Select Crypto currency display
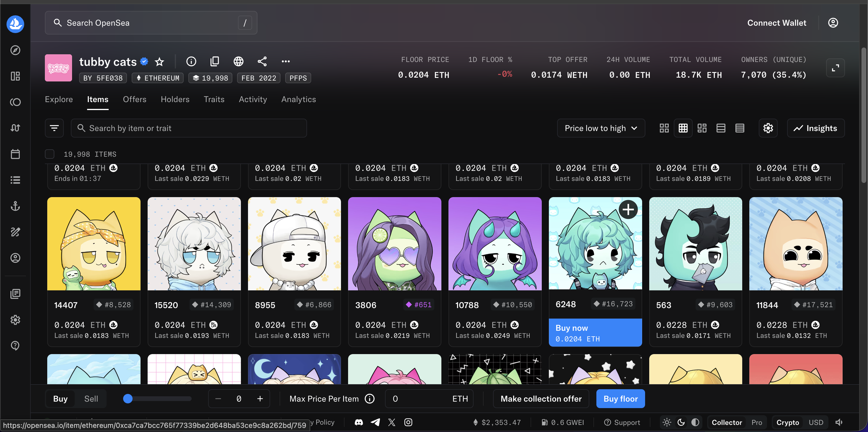Screen dimensions: 868x432 (787, 422)
